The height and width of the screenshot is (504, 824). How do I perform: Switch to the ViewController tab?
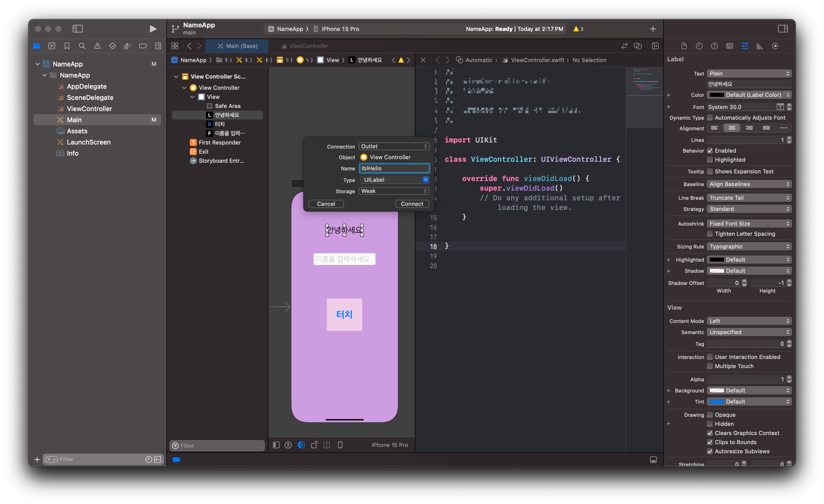click(308, 46)
